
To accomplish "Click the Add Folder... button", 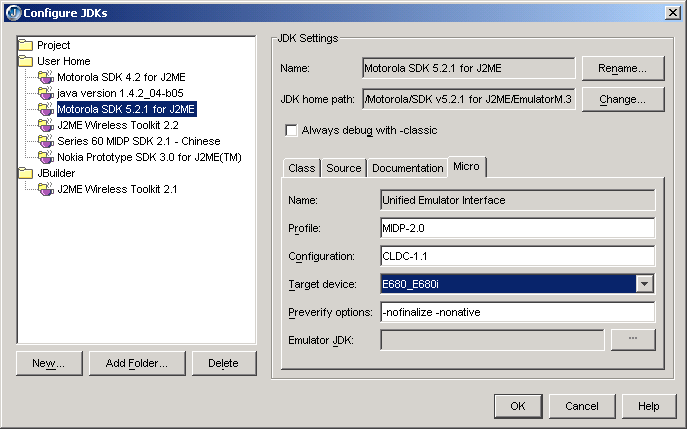I will 136,363.
